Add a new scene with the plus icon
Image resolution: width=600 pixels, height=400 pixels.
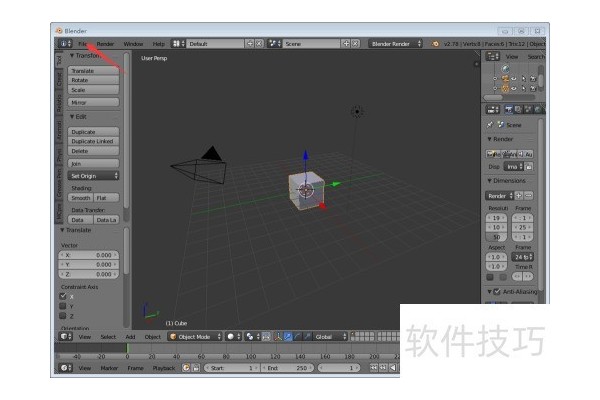(x=346, y=44)
